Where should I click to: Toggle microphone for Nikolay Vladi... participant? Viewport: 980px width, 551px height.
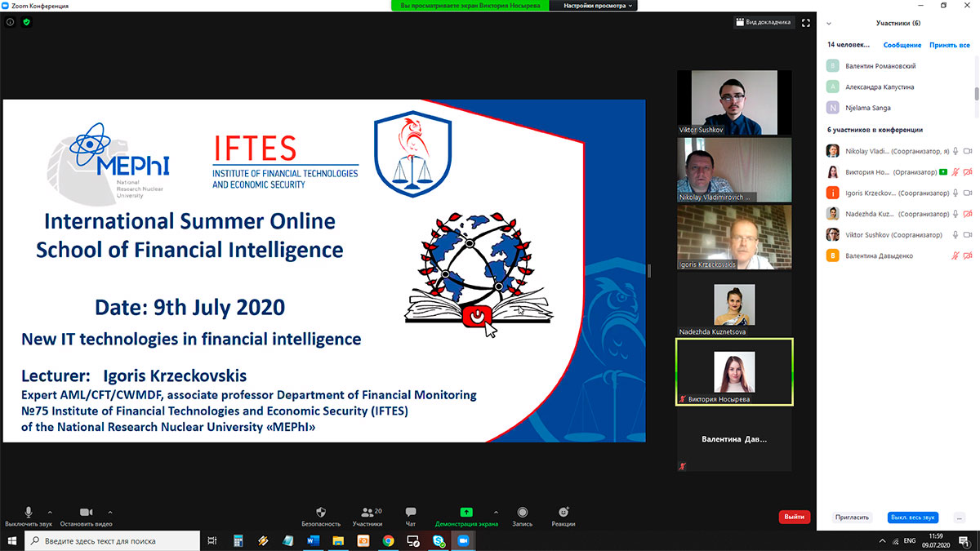(x=955, y=151)
